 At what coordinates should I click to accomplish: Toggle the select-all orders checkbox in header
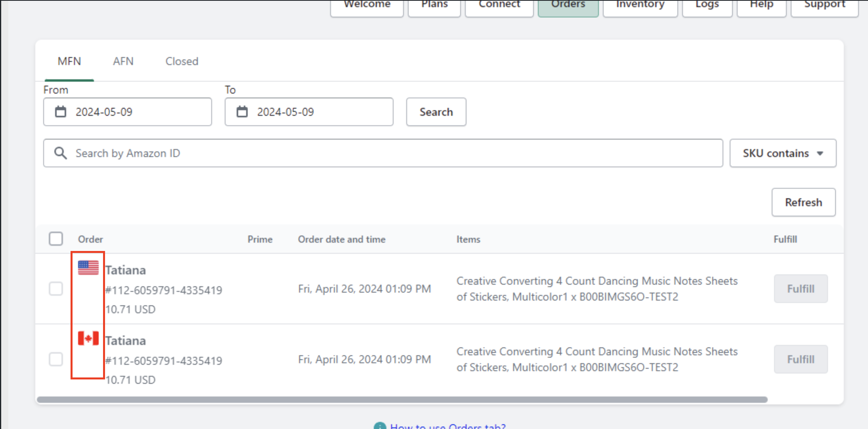tap(56, 239)
